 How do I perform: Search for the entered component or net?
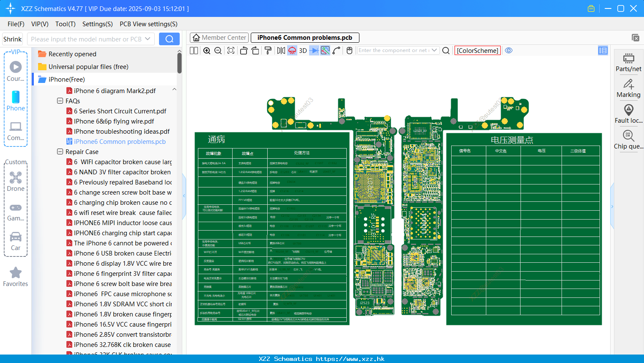(446, 50)
